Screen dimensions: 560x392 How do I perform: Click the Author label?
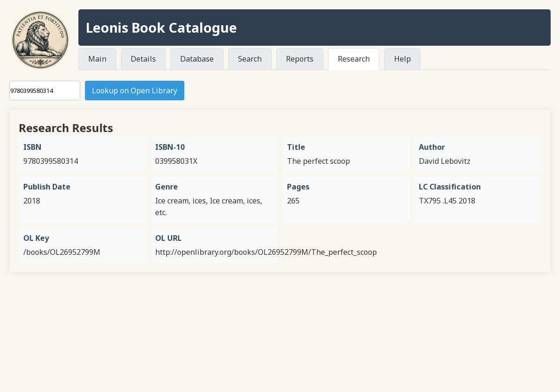coord(432,147)
